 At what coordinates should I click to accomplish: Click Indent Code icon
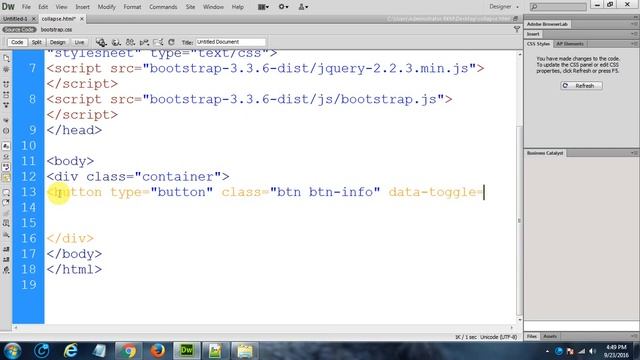[x=6, y=249]
